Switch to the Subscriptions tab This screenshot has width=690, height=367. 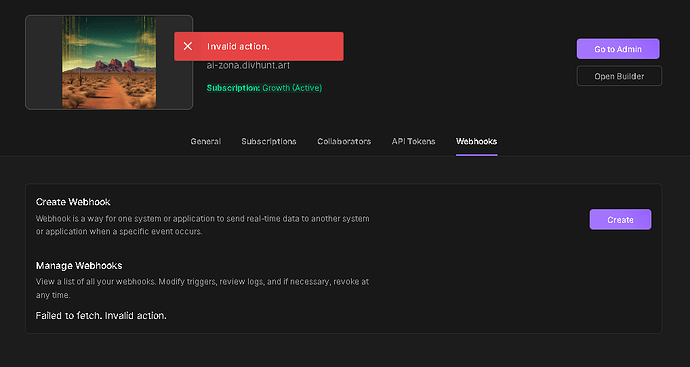(269, 141)
